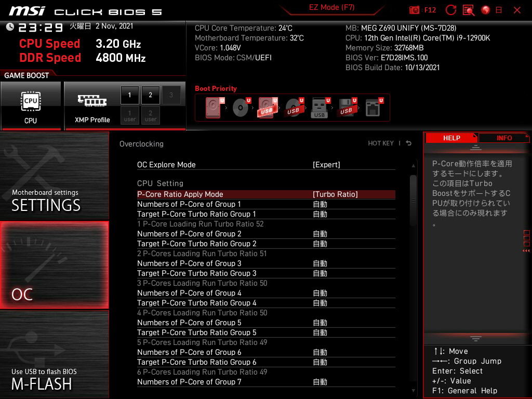Select Target P-Core Turbo Ratio Group 5 row

[266, 332]
